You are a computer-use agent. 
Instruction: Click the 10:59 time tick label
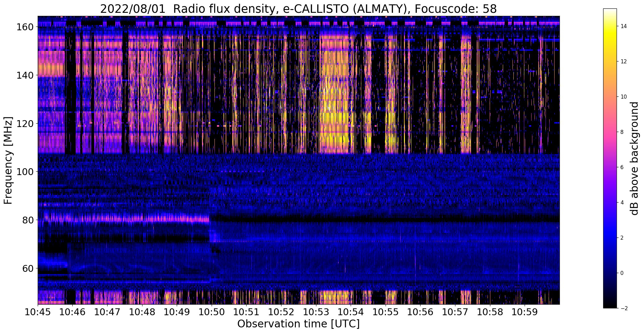(525, 312)
